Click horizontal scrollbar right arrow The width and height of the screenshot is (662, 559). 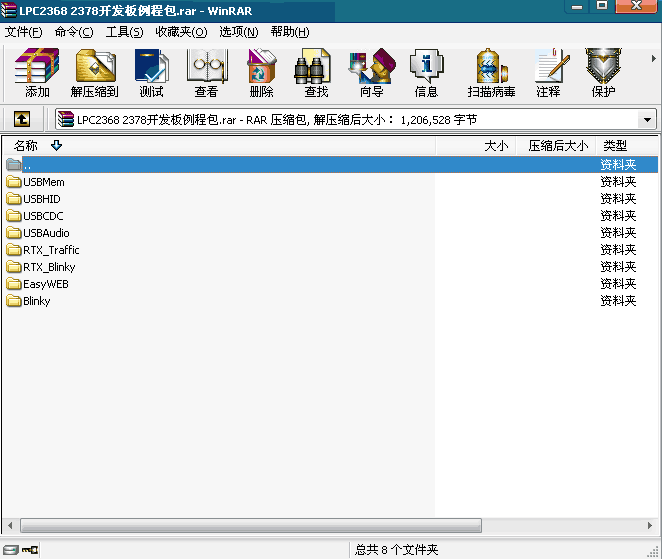[650, 526]
